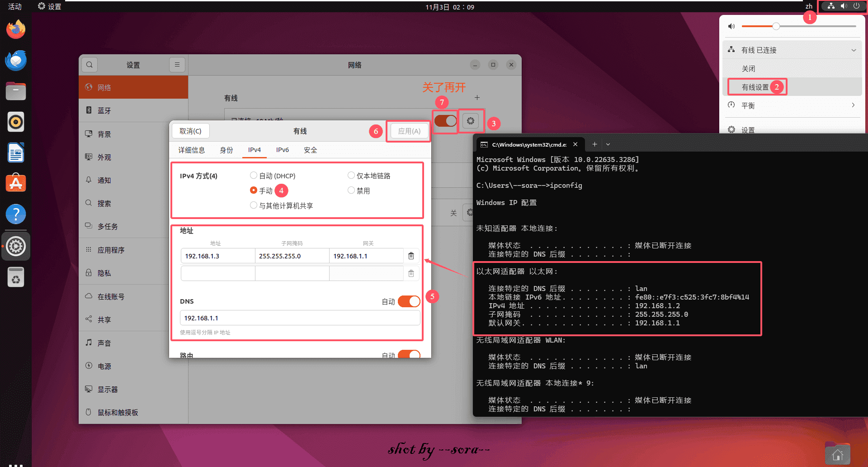Viewport: 868px width, 467px height.
Task: Select shared to other computers option
Action: tap(281, 205)
